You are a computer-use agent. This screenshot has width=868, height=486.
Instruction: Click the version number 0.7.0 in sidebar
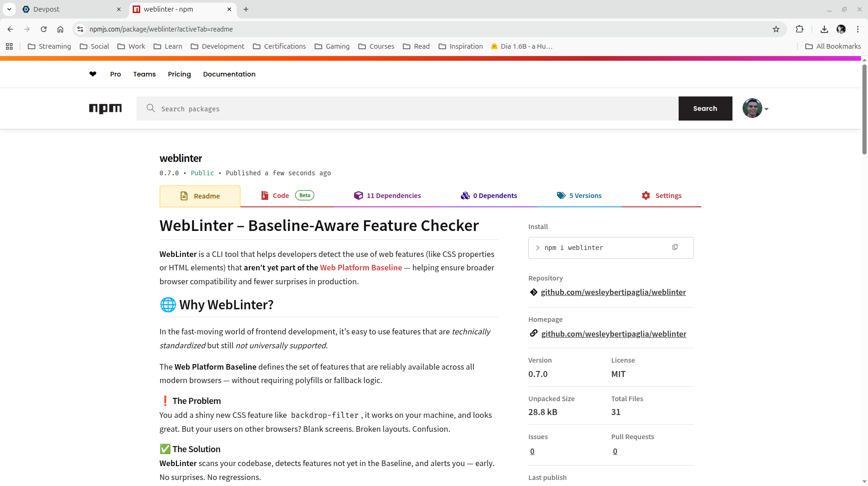[538, 374]
